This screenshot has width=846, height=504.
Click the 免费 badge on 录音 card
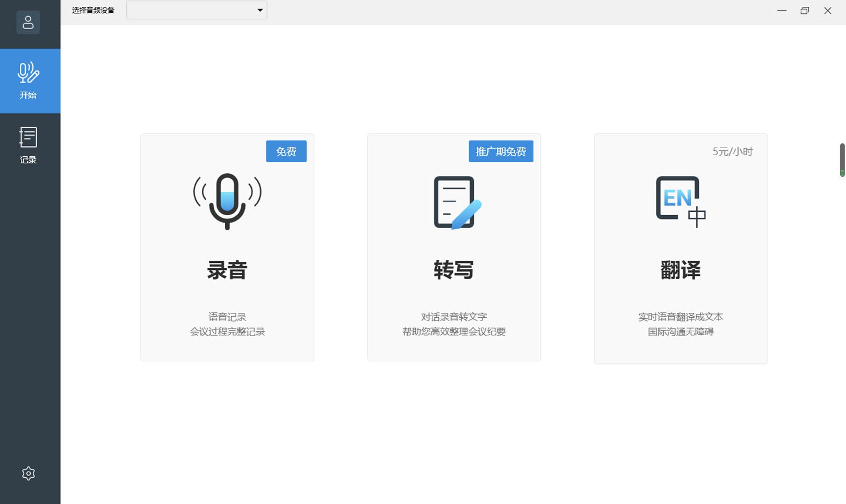tap(286, 151)
